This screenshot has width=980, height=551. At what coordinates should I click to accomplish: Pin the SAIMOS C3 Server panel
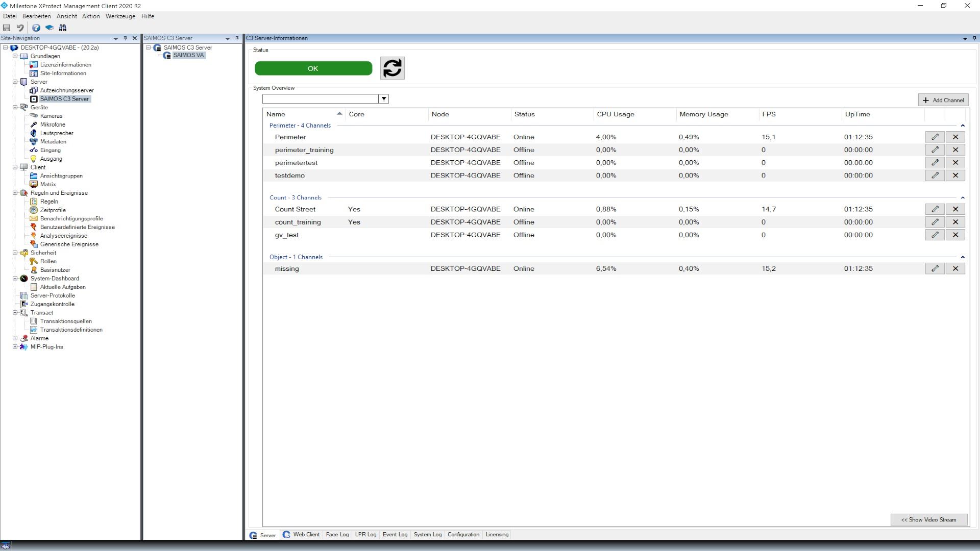click(237, 38)
